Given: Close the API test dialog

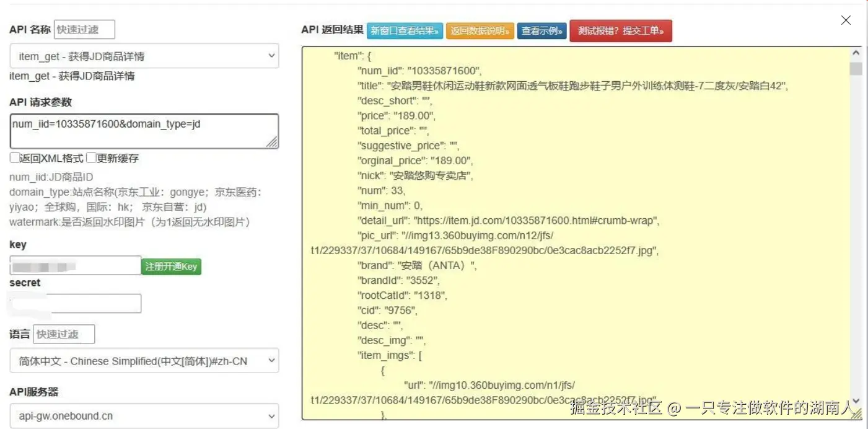Looking at the screenshot, I should coord(846,20).
